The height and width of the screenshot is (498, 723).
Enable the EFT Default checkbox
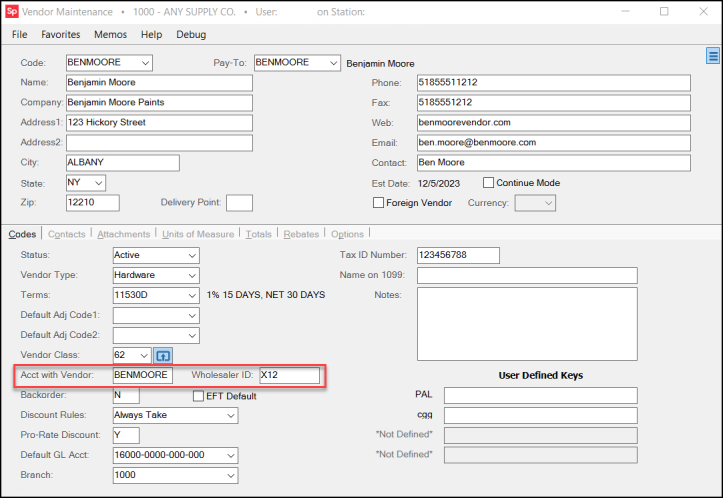coord(198,396)
